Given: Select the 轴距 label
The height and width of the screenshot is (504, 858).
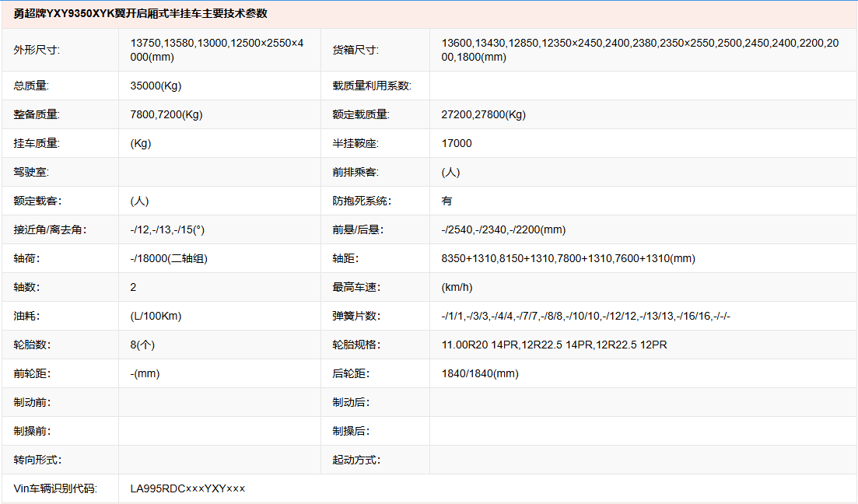Looking at the screenshot, I should (345, 258).
